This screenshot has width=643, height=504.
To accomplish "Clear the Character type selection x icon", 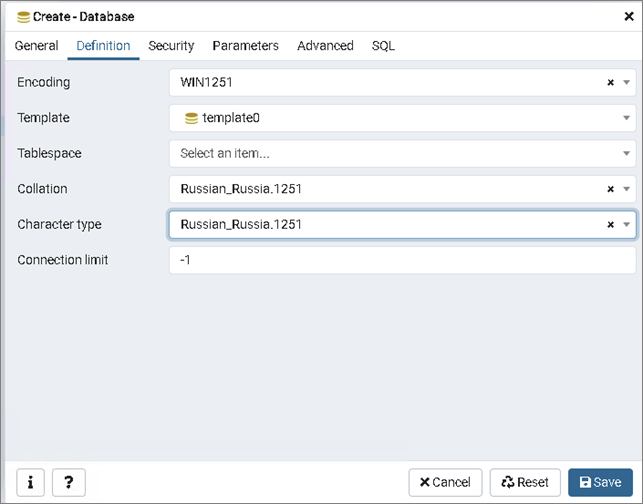I will tap(610, 225).
